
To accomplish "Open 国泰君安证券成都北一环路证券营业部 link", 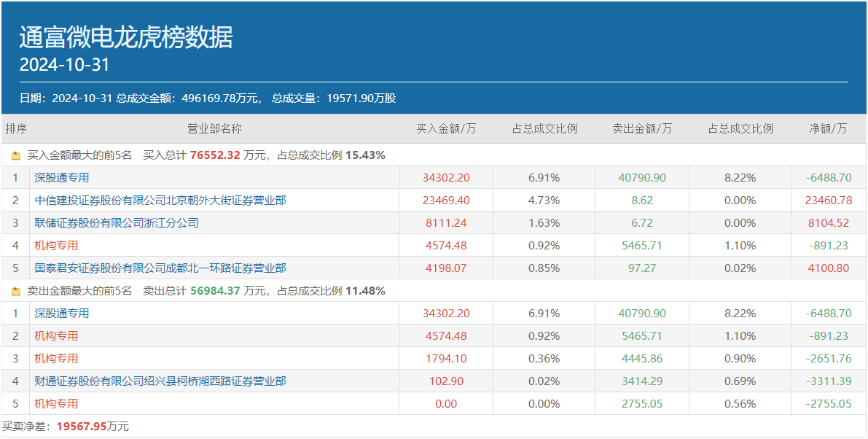I will click(x=160, y=268).
